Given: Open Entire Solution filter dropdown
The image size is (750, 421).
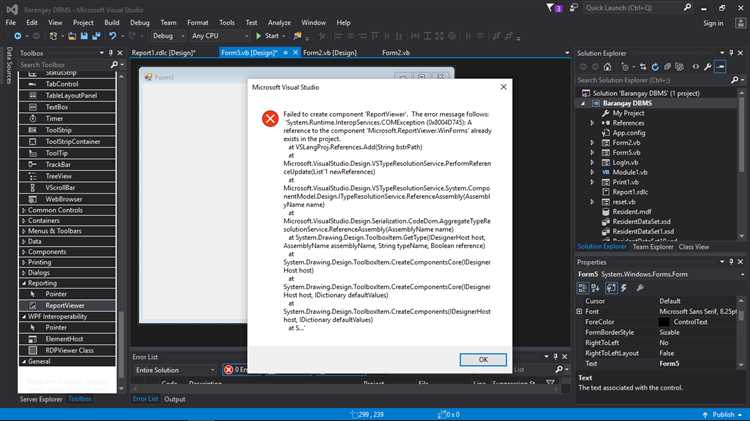Looking at the screenshot, I should coord(175,370).
